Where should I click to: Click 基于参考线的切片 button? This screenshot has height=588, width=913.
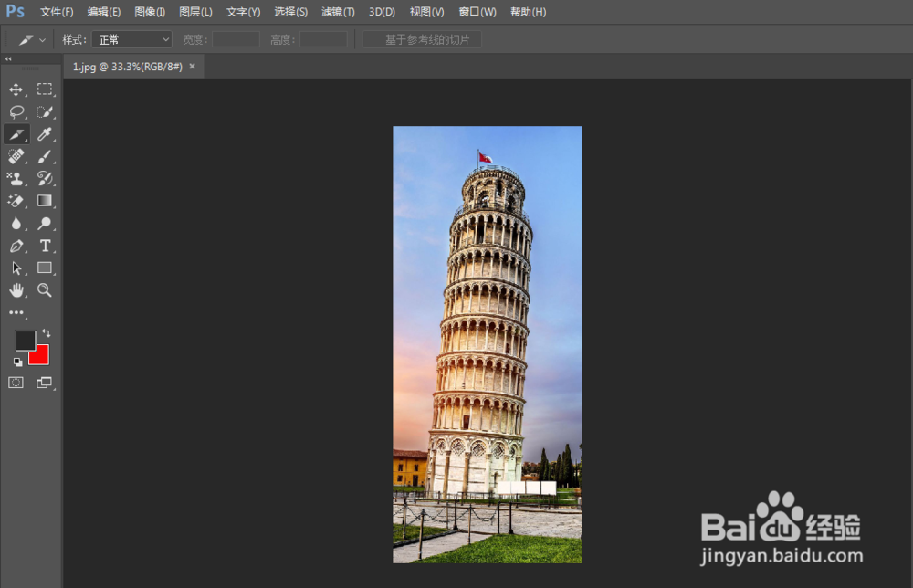(x=422, y=39)
